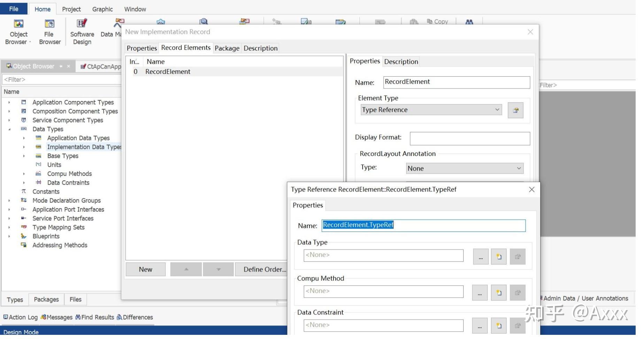The width and height of the screenshot is (644, 339).
Task: Click the New record element button
Action: (145, 269)
